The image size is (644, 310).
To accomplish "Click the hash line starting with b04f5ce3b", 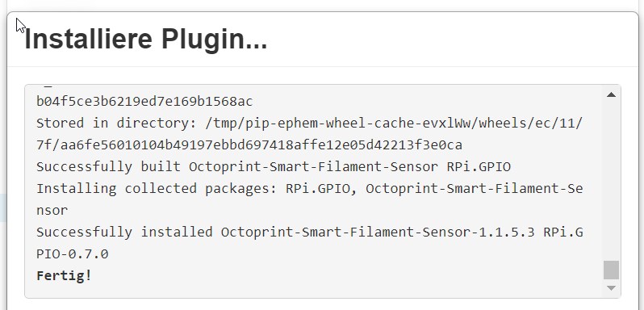I will 144,101.
